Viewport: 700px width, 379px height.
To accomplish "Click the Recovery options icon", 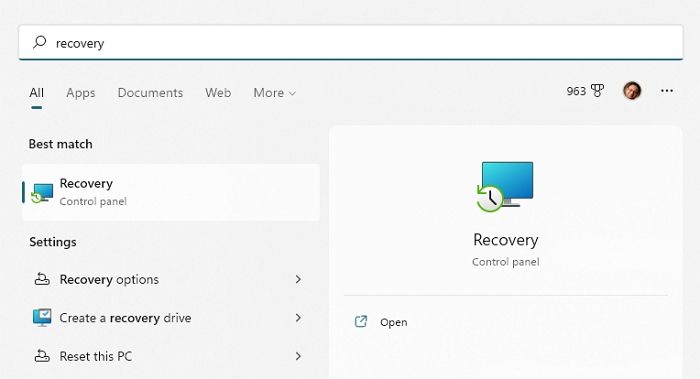I will pos(42,279).
